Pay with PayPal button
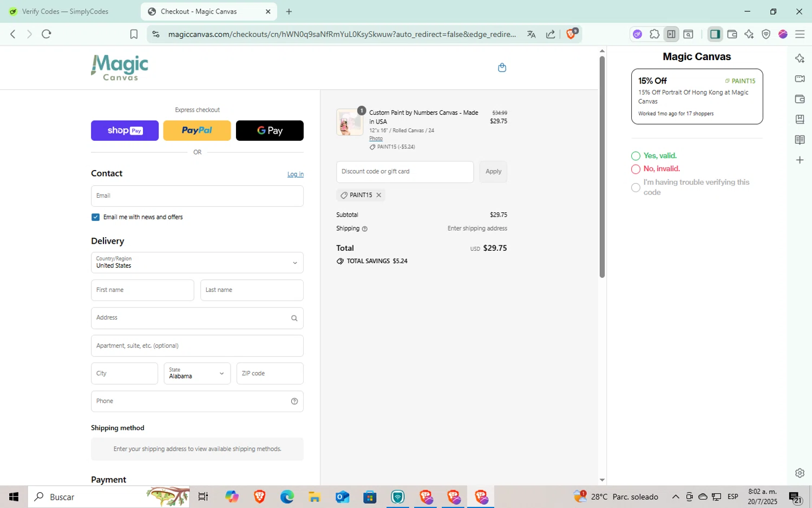This screenshot has width=812, height=508. (197, 131)
